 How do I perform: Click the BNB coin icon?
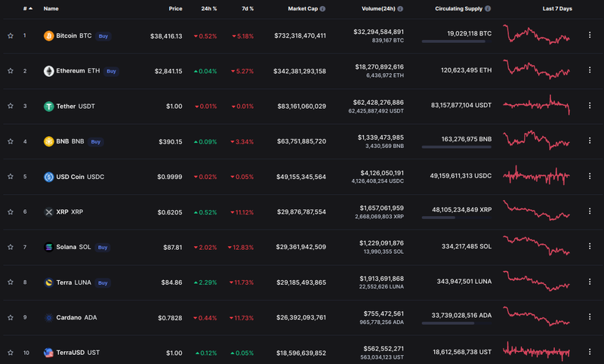click(x=49, y=141)
